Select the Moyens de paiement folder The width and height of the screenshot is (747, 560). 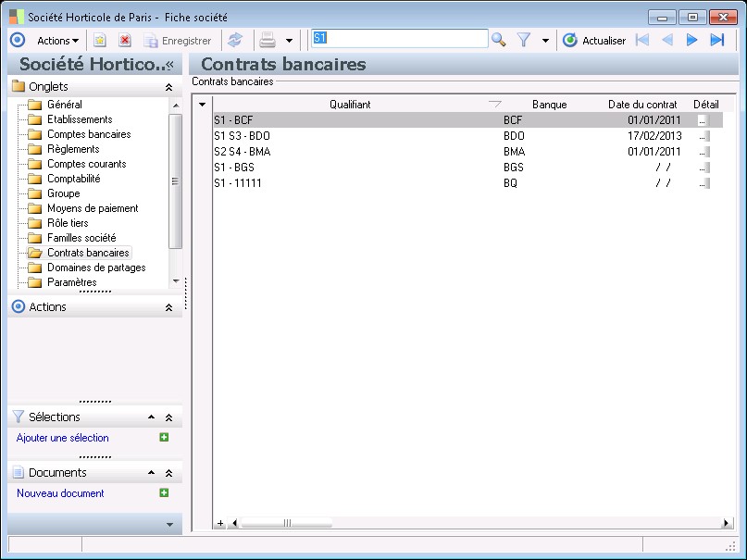92,208
